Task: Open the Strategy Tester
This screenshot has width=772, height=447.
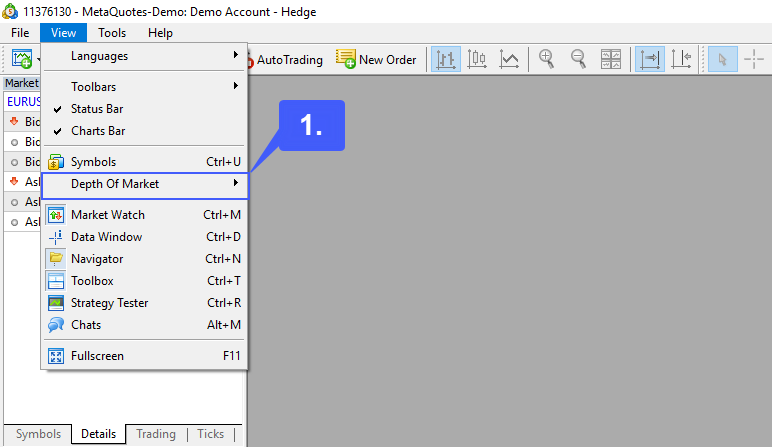Action: pos(145,303)
